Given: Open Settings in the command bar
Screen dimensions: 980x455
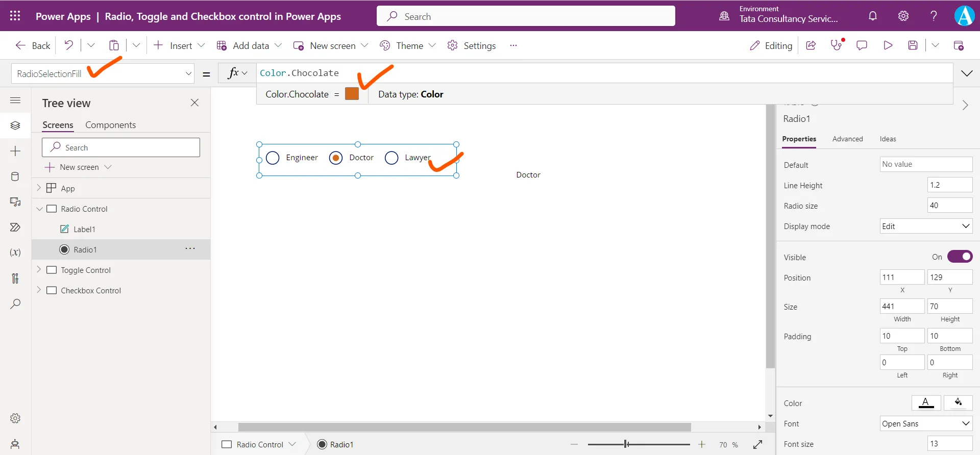Looking at the screenshot, I should pos(471,45).
